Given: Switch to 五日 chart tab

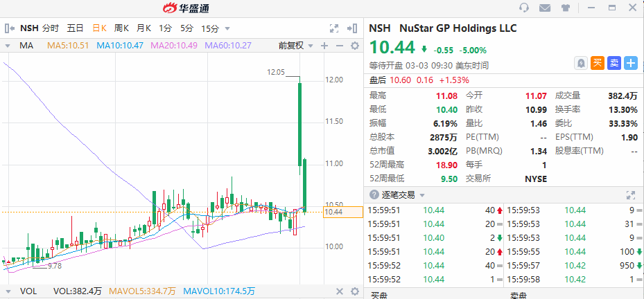Looking at the screenshot, I should pyautogui.click(x=75, y=28).
